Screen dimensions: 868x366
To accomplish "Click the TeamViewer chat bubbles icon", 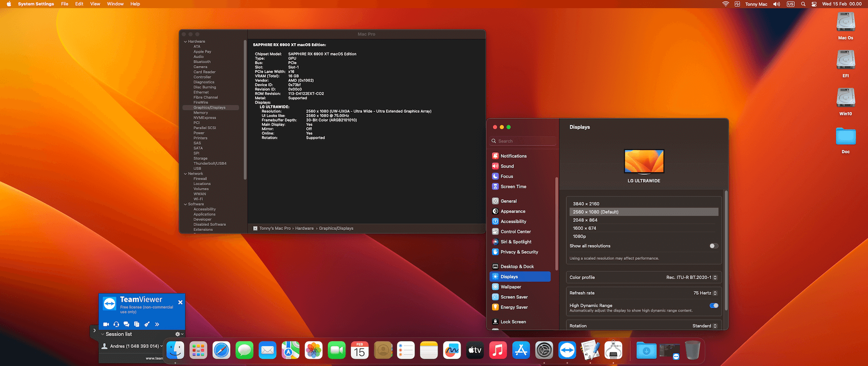I will pos(126,324).
